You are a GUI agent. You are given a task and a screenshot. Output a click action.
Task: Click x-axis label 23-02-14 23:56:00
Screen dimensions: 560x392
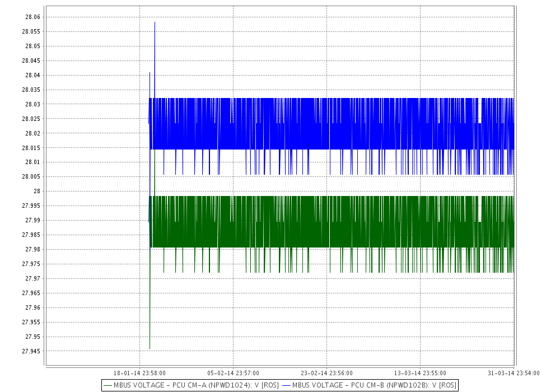(327, 373)
